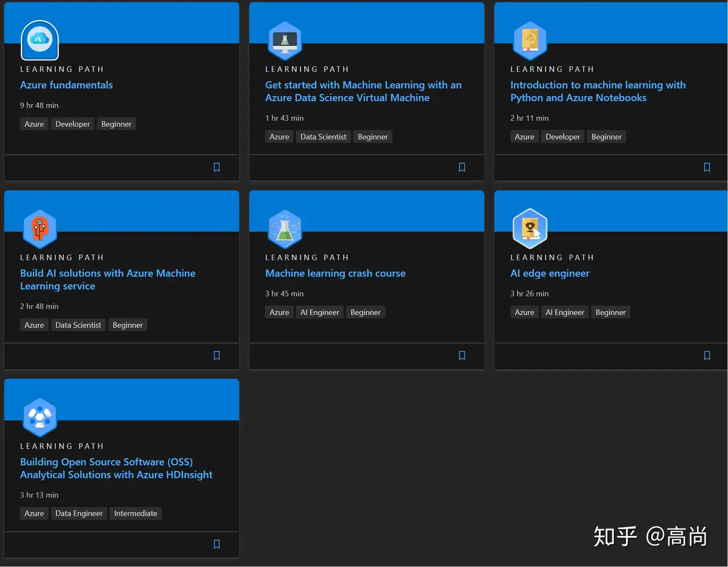The height and width of the screenshot is (567, 728).
Task: Click the Machine learning crash course flask badge
Action: pos(285,229)
